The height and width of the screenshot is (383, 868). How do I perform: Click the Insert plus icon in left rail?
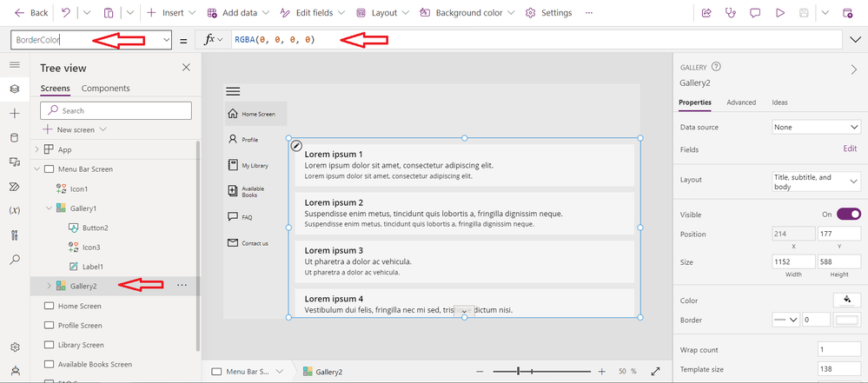(15, 114)
